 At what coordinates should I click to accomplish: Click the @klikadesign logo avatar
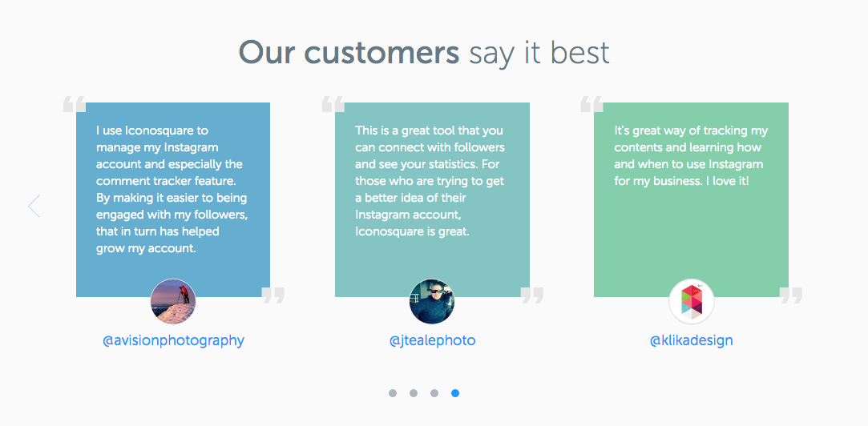click(691, 302)
